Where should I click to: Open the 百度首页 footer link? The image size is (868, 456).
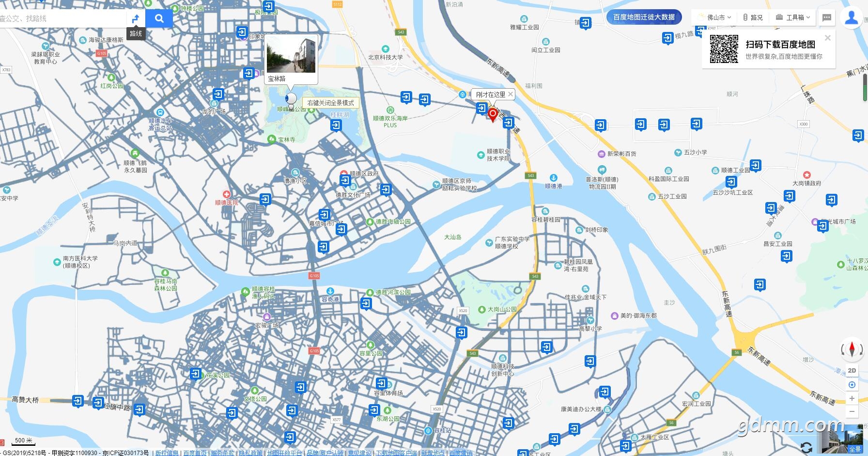click(x=195, y=453)
